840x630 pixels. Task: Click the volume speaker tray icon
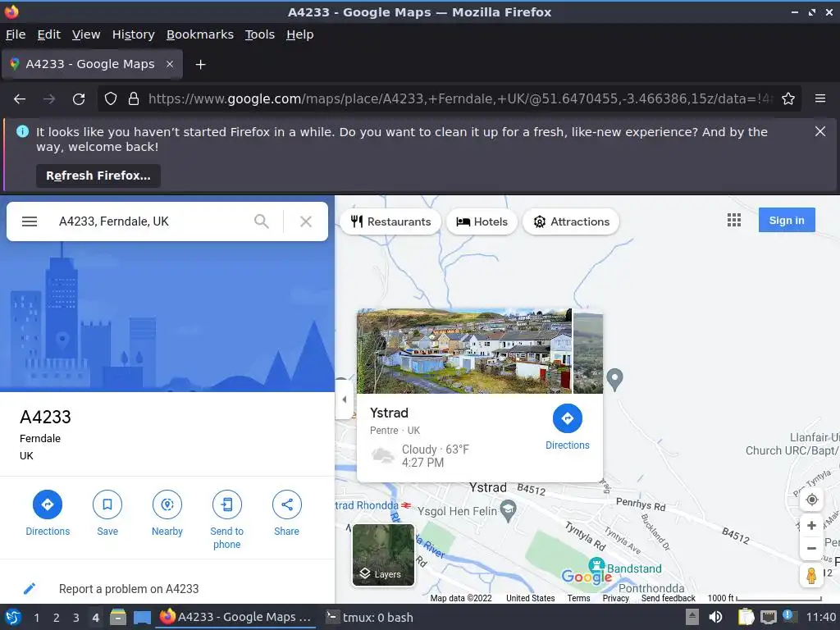(x=715, y=618)
